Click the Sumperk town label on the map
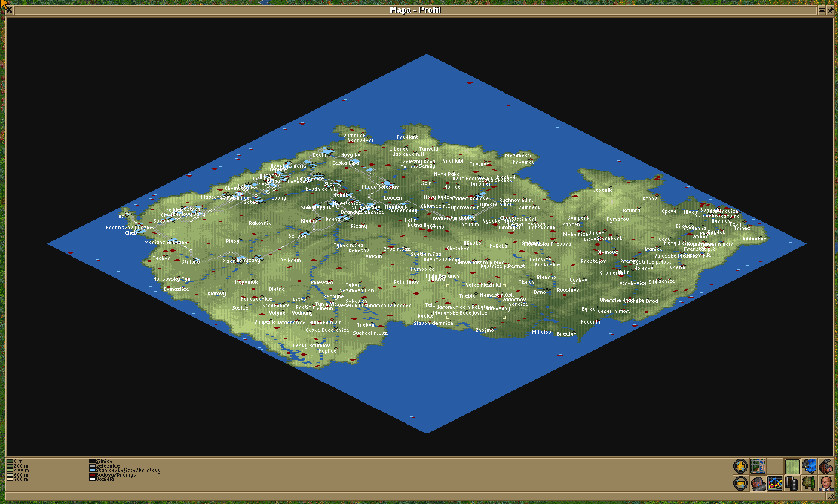The height and width of the screenshot is (504, 838). pyautogui.click(x=578, y=218)
